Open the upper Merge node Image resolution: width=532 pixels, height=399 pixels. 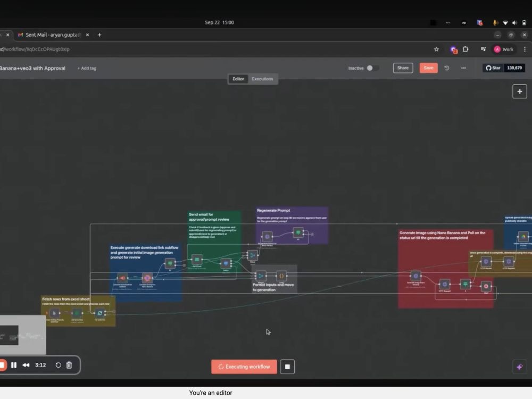252,255
